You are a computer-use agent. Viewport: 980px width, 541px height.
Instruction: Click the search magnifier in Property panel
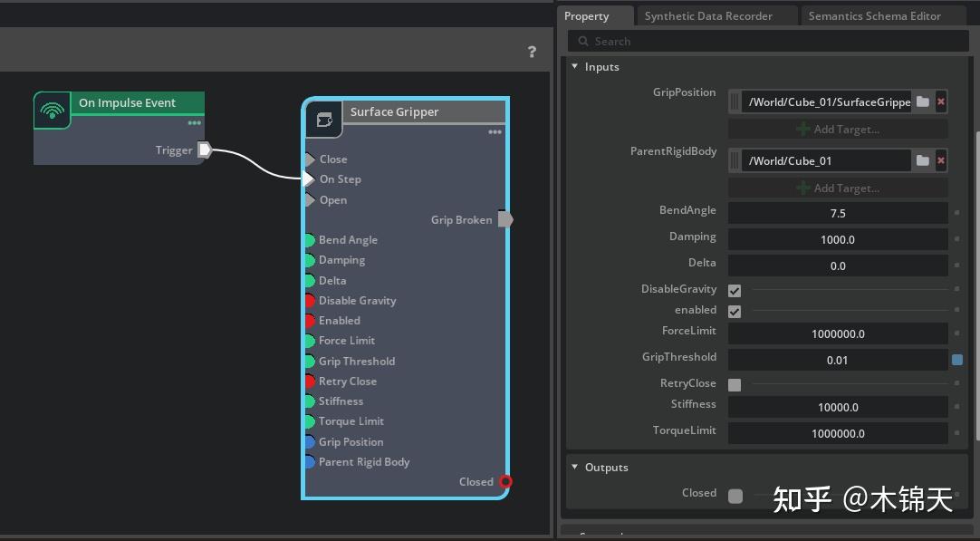point(584,41)
